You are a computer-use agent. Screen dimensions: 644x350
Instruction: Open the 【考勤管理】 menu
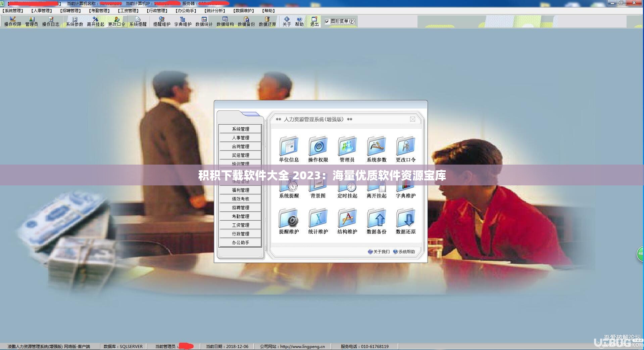tap(100, 11)
